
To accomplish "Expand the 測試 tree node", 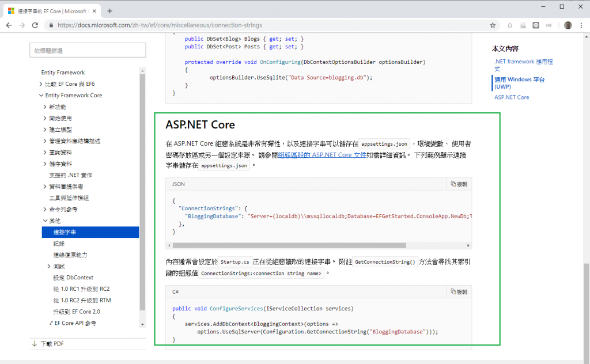I will point(49,266).
